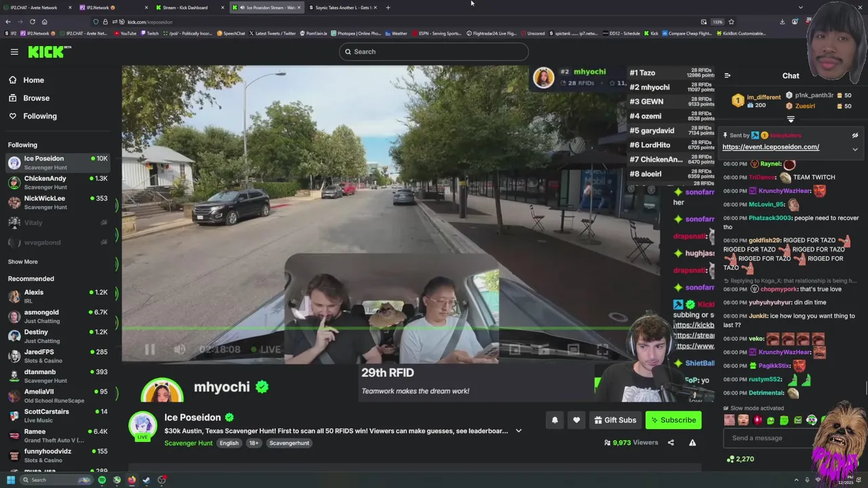Expand the stream title chevron

click(x=519, y=431)
